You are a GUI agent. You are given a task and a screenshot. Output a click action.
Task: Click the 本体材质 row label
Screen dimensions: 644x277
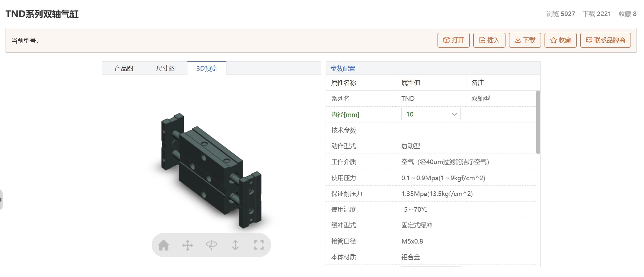(x=344, y=257)
